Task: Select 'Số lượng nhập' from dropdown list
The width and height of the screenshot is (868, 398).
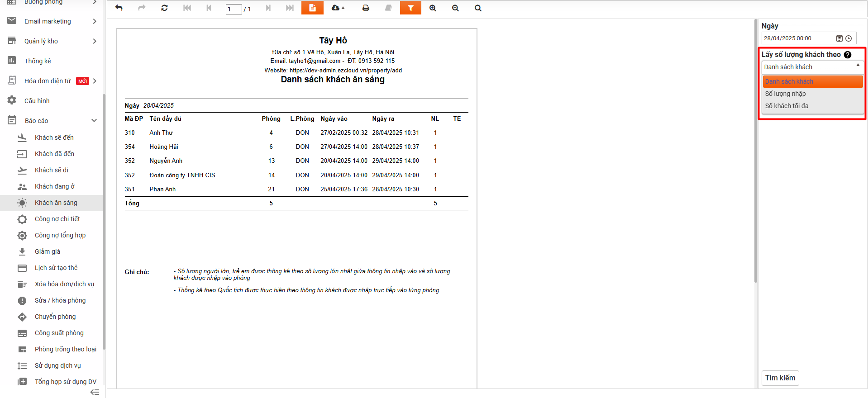Action: 785,94
